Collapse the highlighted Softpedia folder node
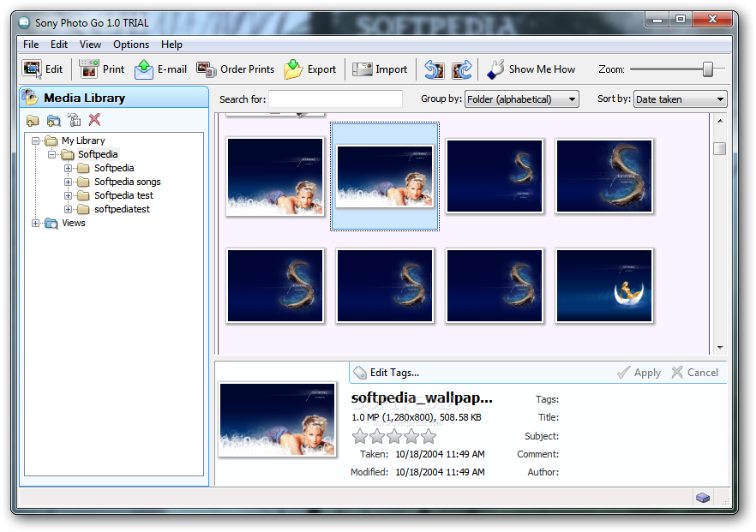The height and width of the screenshot is (532, 756). point(52,155)
